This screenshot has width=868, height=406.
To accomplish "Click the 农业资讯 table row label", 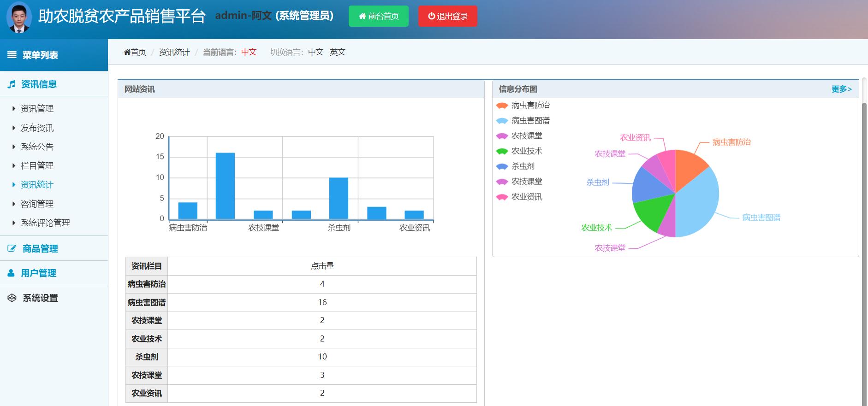I will coord(147,393).
